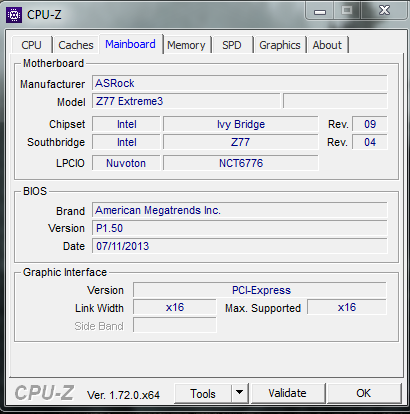The width and height of the screenshot is (410, 414).
Task: Select the Z77 southbridge value
Action: (x=241, y=142)
